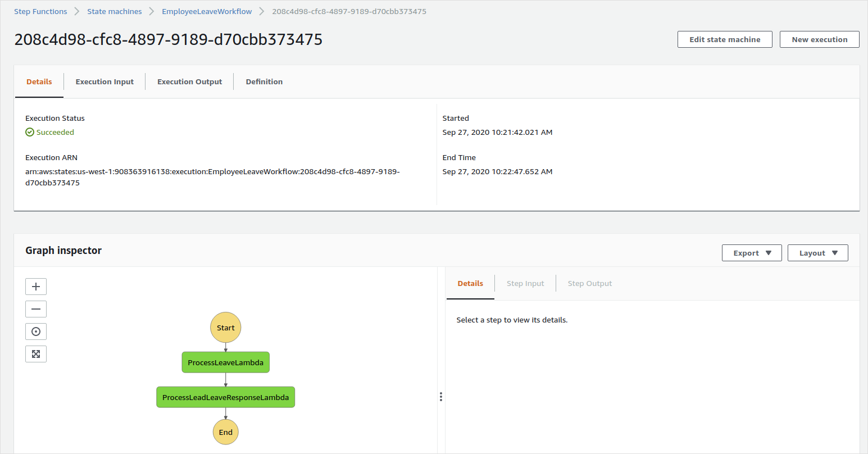
Task: Click the green Succeeded status checkmark
Action: (29, 131)
